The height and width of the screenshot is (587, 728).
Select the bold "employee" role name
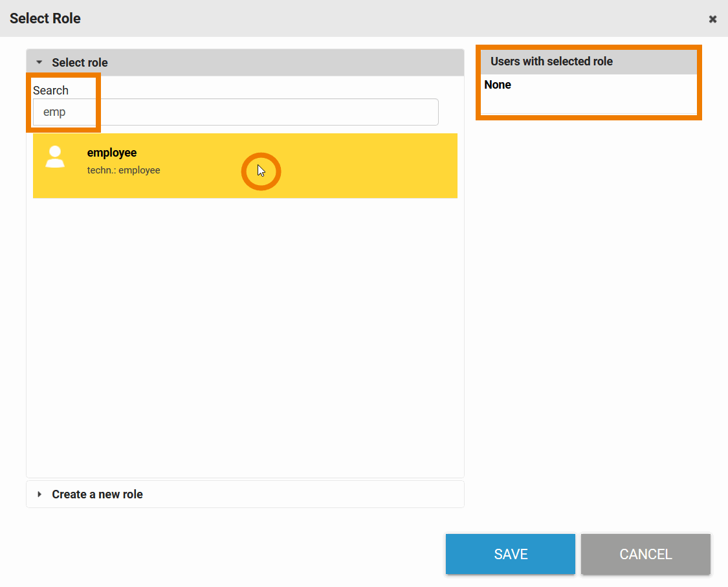112,153
